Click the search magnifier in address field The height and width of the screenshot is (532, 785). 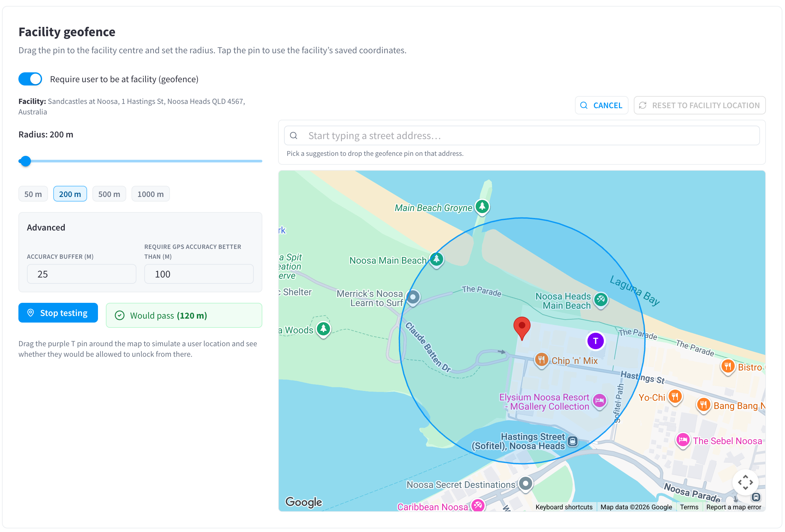coord(294,136)
